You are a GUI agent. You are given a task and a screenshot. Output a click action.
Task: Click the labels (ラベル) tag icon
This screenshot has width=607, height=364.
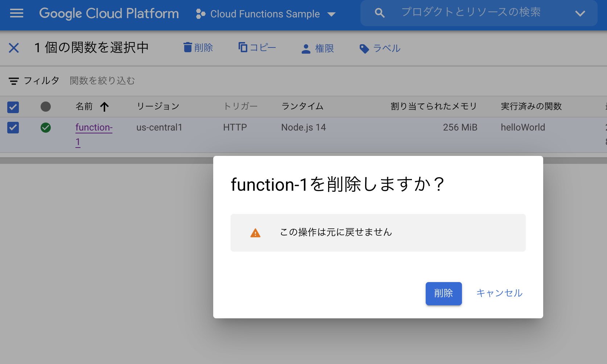pyautogui.click(x=364, y=48)
